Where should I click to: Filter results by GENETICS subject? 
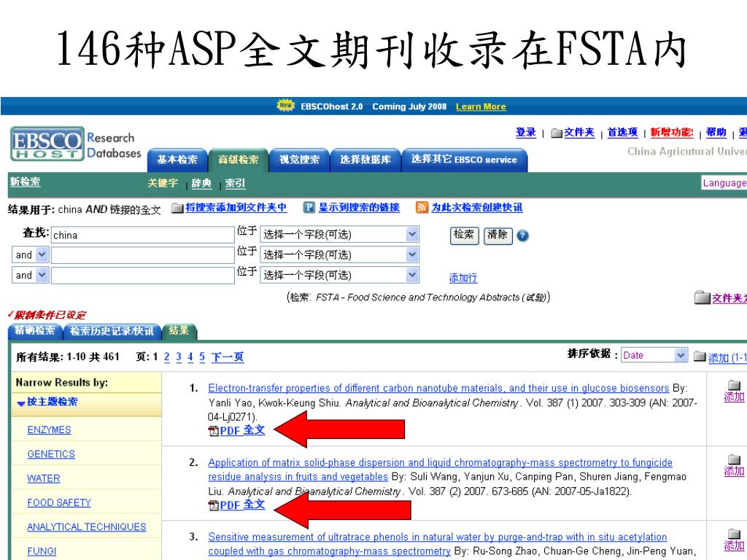51,454
